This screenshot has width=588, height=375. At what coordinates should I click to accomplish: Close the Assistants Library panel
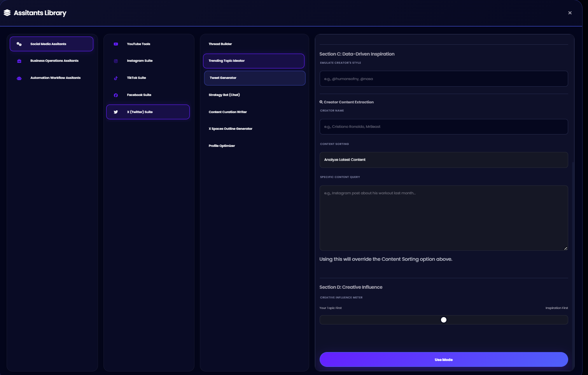click(570, 13)
